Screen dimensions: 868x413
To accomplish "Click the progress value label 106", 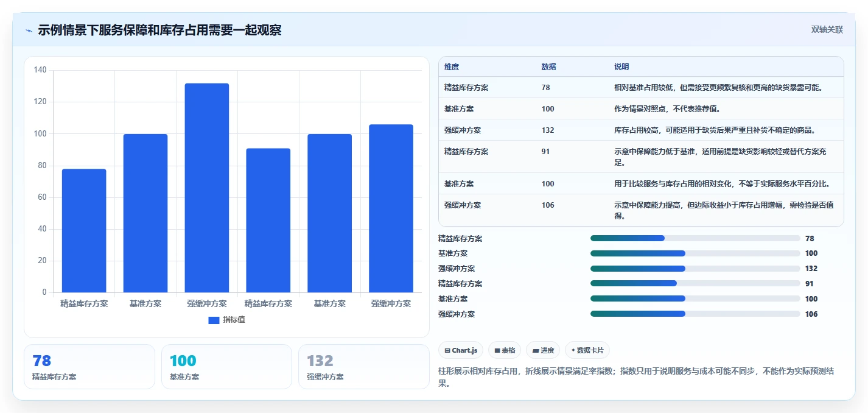I will pos(811,314).
